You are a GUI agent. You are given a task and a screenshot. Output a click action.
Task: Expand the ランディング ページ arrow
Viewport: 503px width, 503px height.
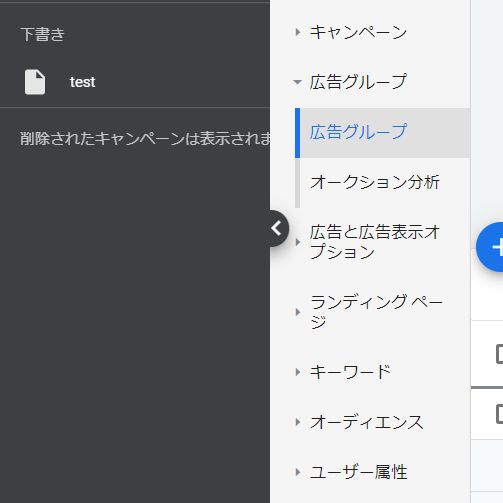coord(298,312)
